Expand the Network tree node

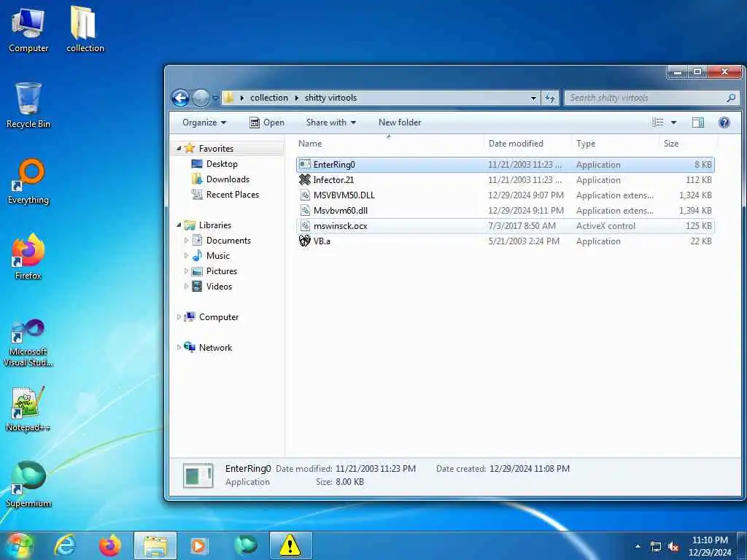tap(179, 348)
